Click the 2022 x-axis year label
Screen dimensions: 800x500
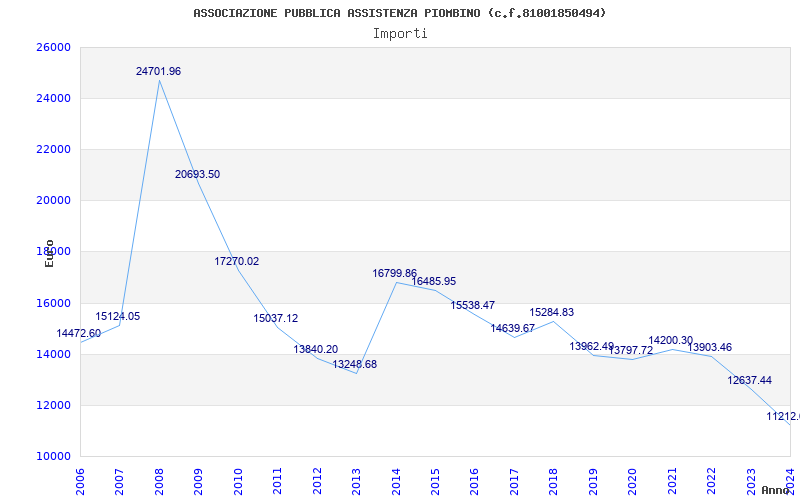click(x=711, y=482)
